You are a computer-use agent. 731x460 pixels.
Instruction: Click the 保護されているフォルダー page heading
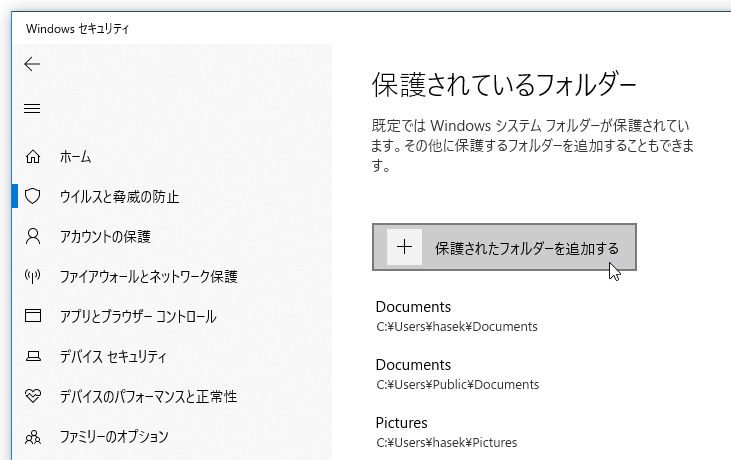click(504, 85)
